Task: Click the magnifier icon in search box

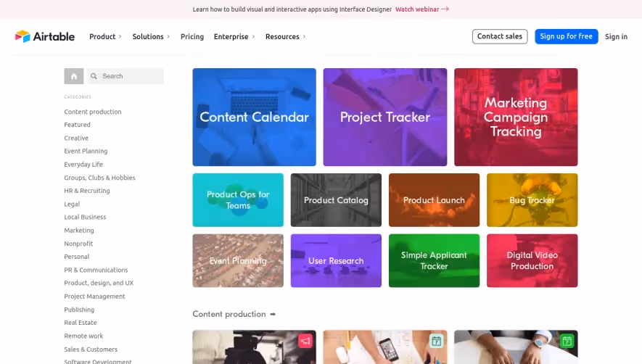Action: [94, 76]
